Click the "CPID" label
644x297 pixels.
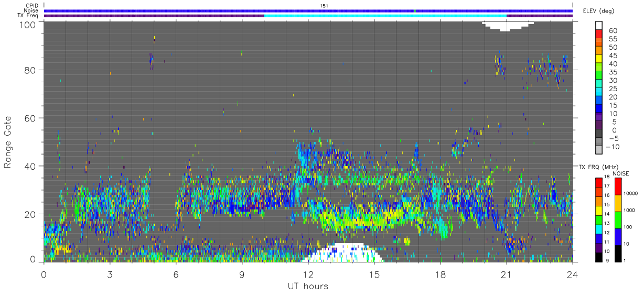tap(33, 6)
